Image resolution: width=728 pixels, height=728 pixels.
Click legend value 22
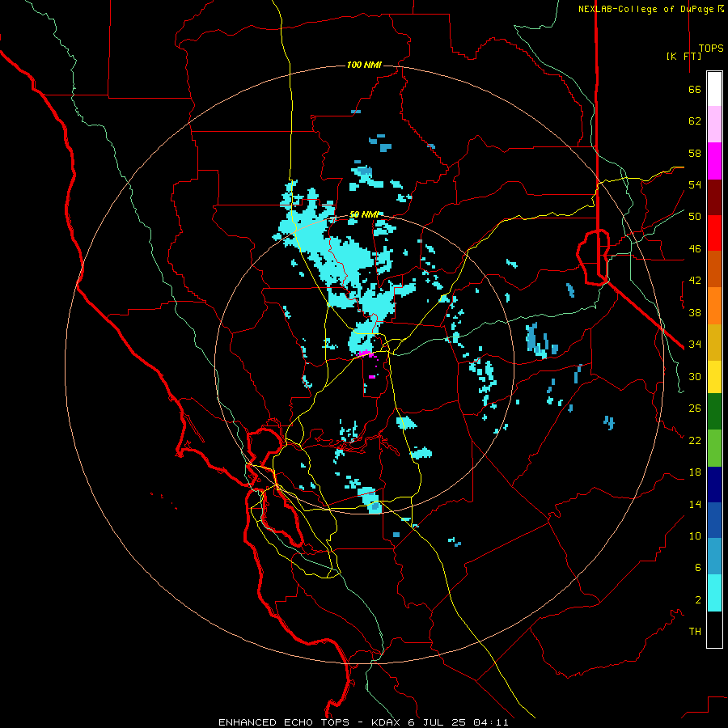(695, 440)
